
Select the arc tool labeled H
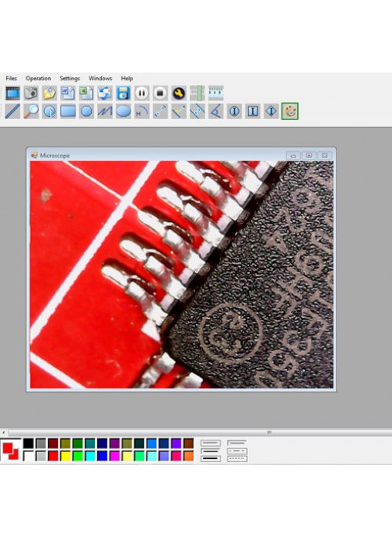point(142,111)
